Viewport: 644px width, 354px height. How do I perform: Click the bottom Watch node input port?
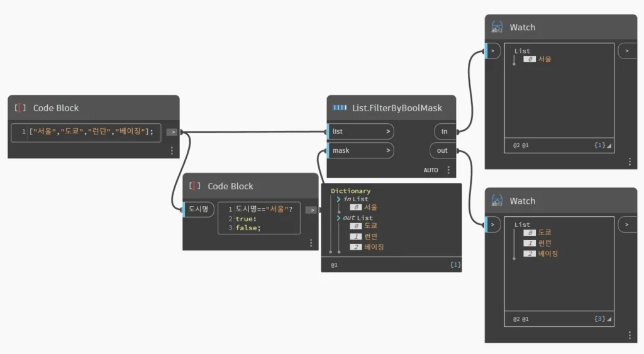pos(492,224)
